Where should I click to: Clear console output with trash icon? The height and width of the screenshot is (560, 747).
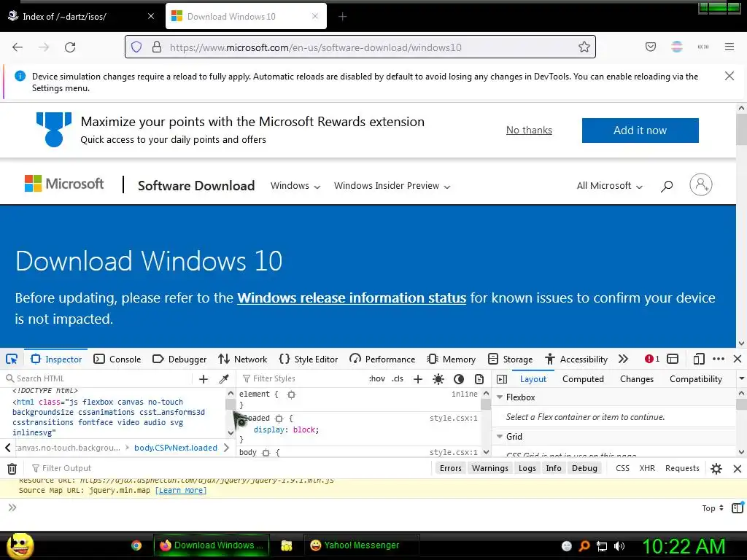[x=12, y=469]
